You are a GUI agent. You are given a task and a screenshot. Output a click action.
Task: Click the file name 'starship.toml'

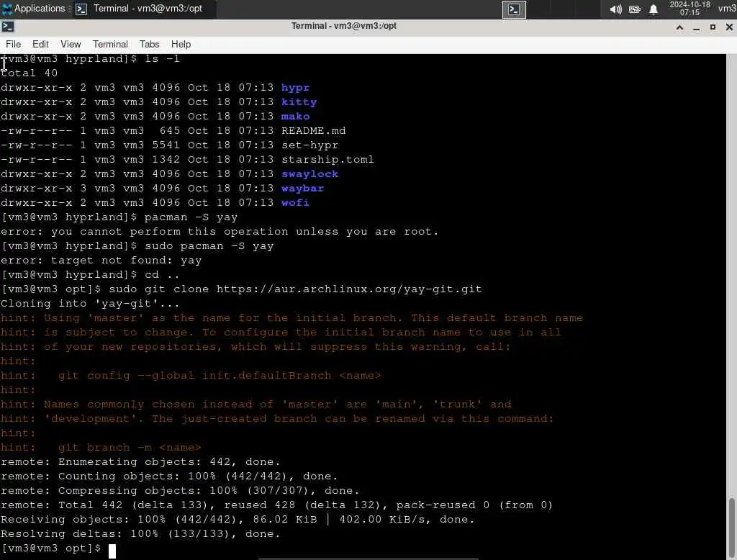[x=327, y=159]
